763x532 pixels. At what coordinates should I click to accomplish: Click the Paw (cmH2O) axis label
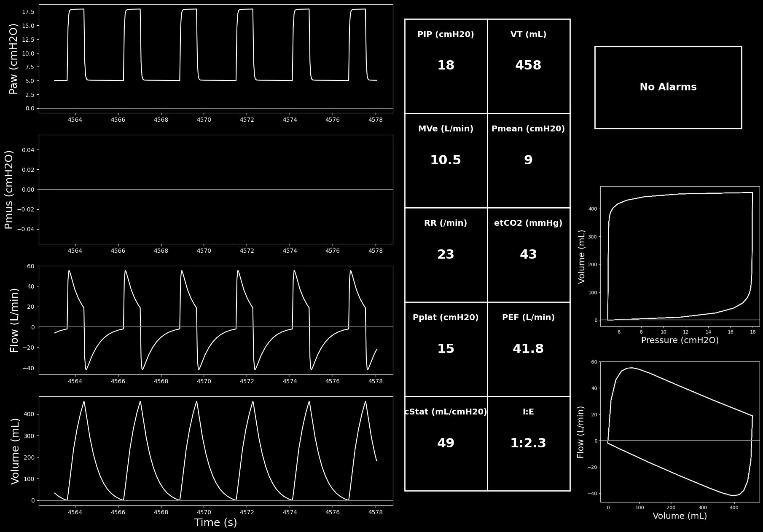(13, 59)
